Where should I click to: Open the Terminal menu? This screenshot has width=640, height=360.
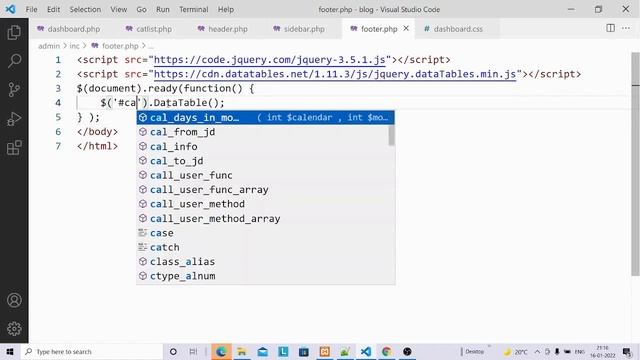click(193, 9)
